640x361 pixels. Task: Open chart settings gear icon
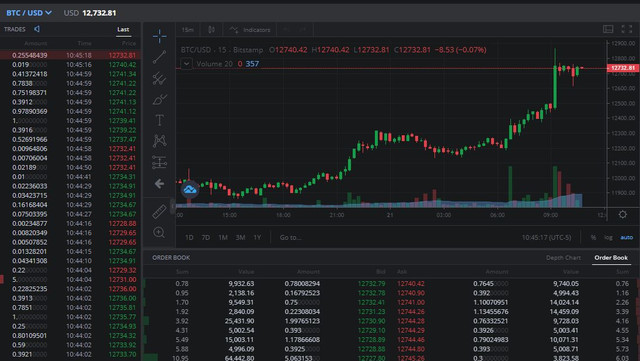(622, 214)
